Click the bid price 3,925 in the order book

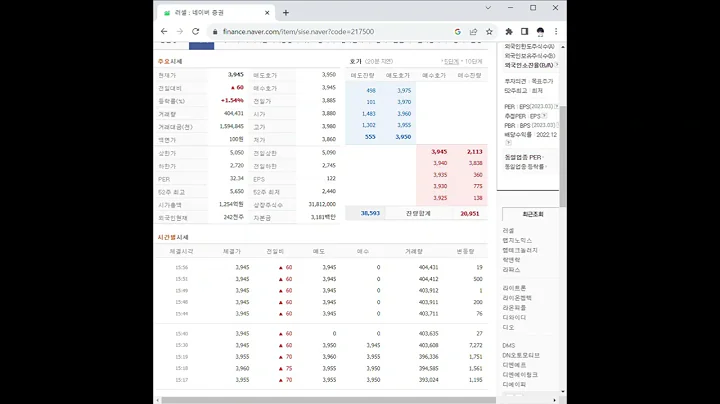click(x=440, y=198)
